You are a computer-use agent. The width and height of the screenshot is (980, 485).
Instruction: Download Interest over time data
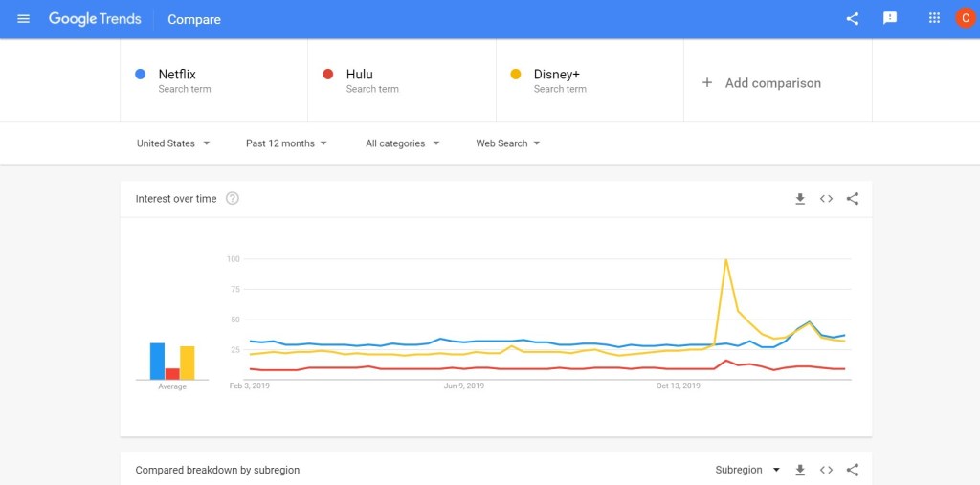pos(800,199)
